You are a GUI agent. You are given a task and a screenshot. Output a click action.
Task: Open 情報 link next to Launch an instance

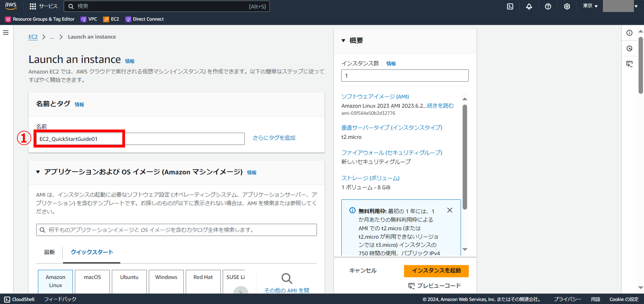click(x=130, y=61)
